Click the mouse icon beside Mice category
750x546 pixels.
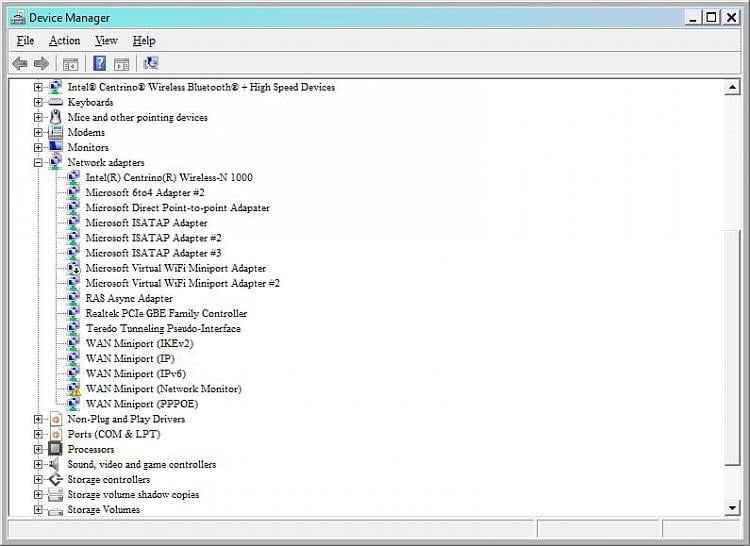pos(55,117)
